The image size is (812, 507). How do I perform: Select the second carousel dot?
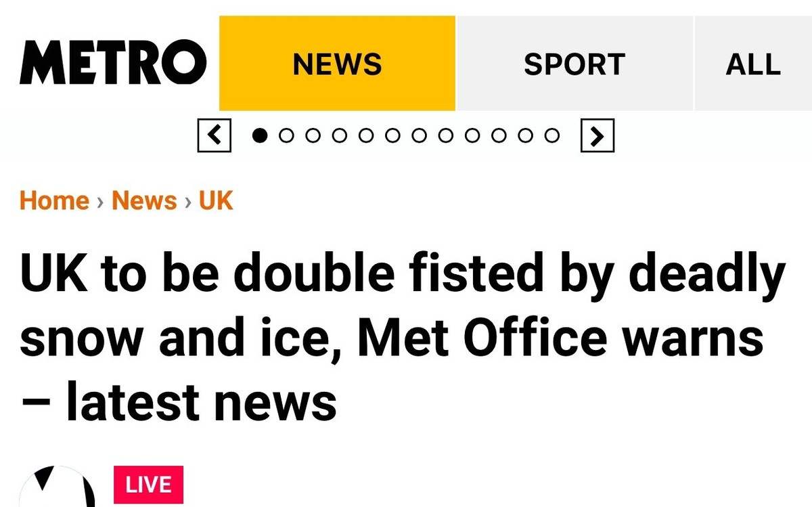286,136
